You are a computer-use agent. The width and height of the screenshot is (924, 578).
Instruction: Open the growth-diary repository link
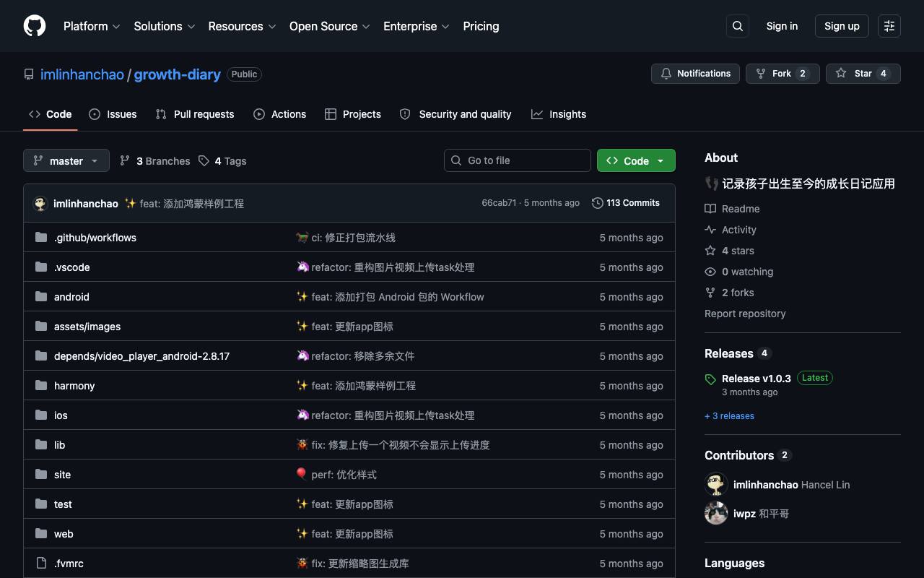[x=178, y=74]
